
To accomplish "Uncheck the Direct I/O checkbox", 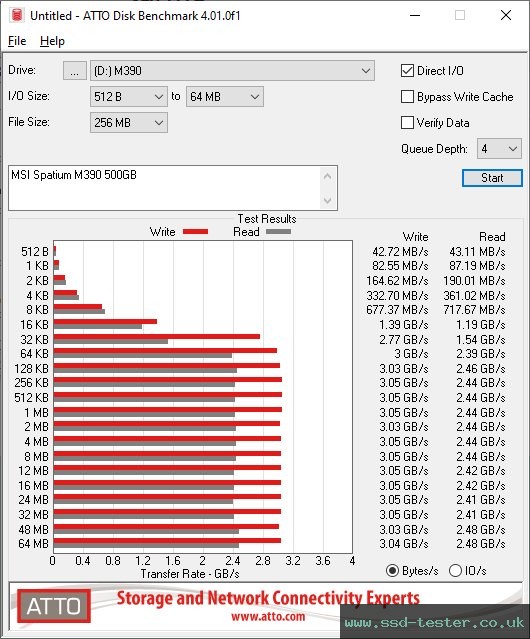I will click(407, 71).
